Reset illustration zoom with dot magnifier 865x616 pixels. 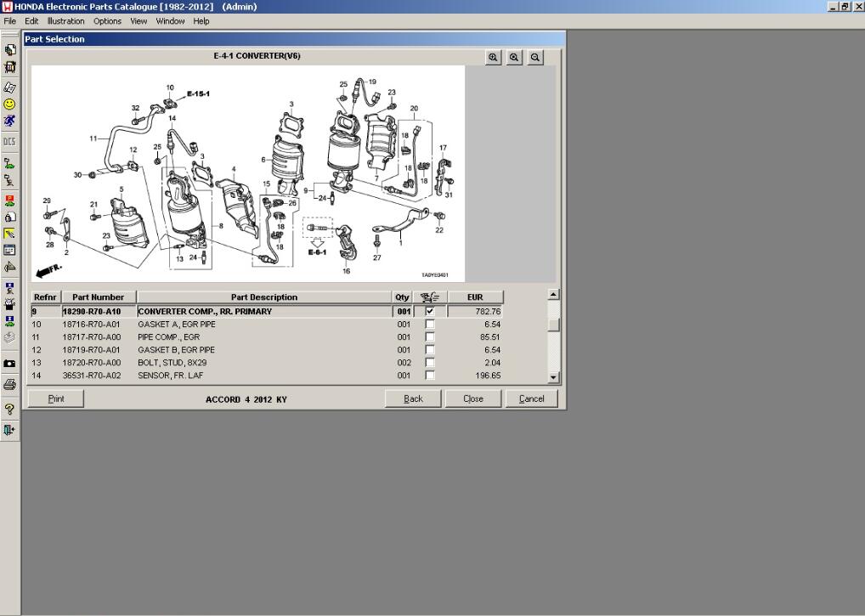point(514,58)
